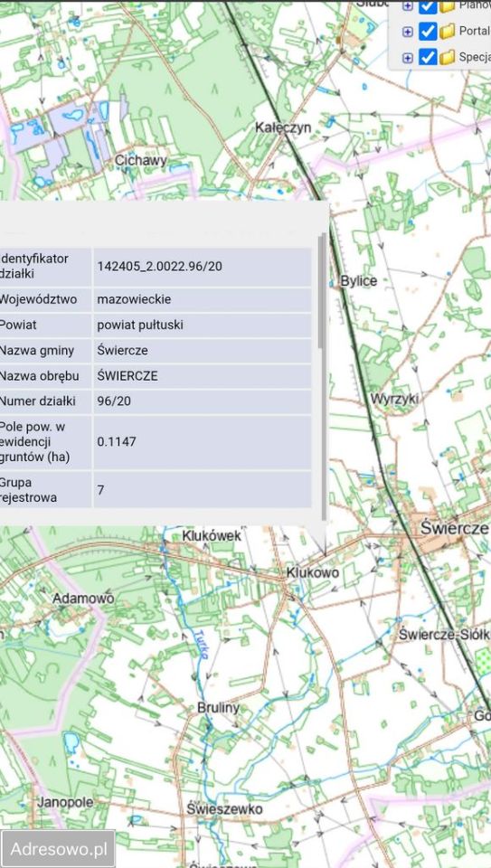This screenshot has width=491, height=868.
Task: Uncheck the Specja layer checkbox
Action: click(x=428, y=56)
